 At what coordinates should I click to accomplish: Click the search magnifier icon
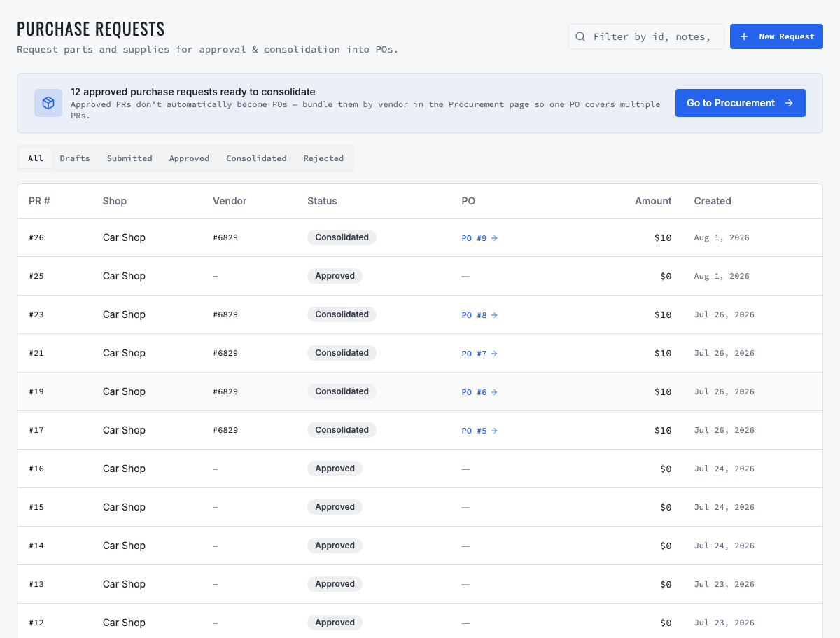pos(580,36)
